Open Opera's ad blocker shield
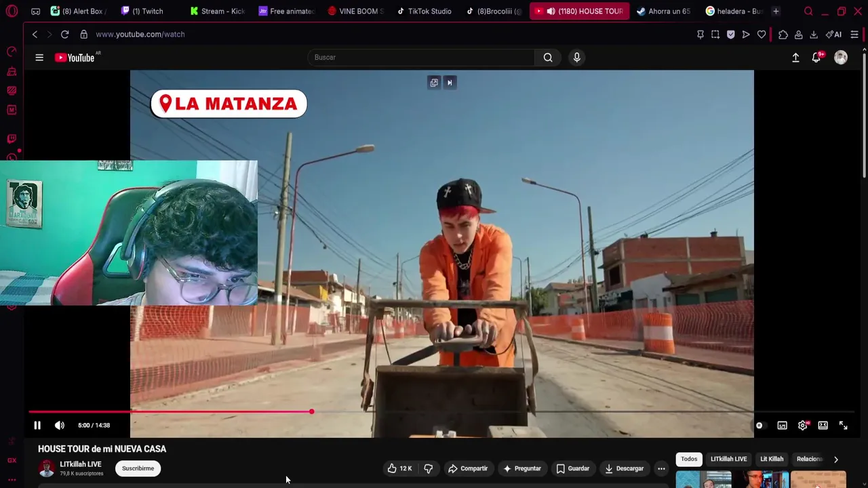Screen dimensions: 868x488 click(x=730, y=34)
